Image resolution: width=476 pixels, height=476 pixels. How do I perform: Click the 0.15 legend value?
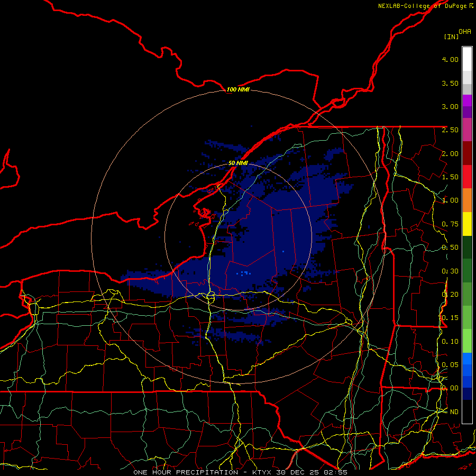450,318
